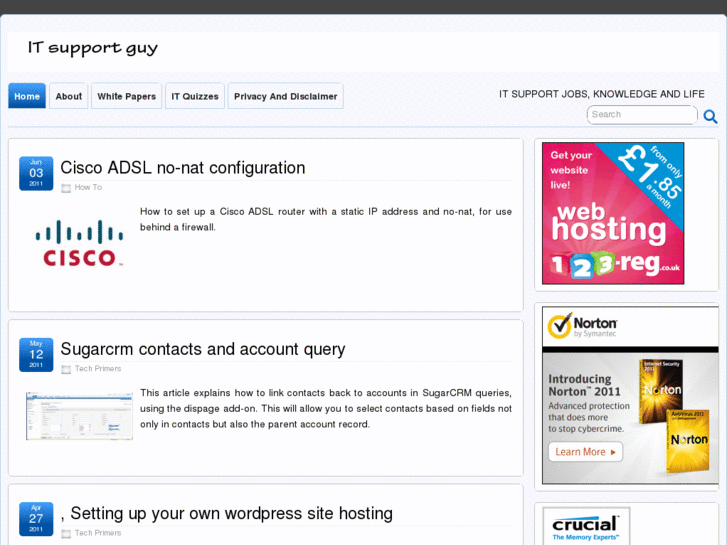Image resolution: width=727 pixels, height=545 pixels.
Task: Click the 123-reg web hosting ad banner
Action: [x=613, y=213]
